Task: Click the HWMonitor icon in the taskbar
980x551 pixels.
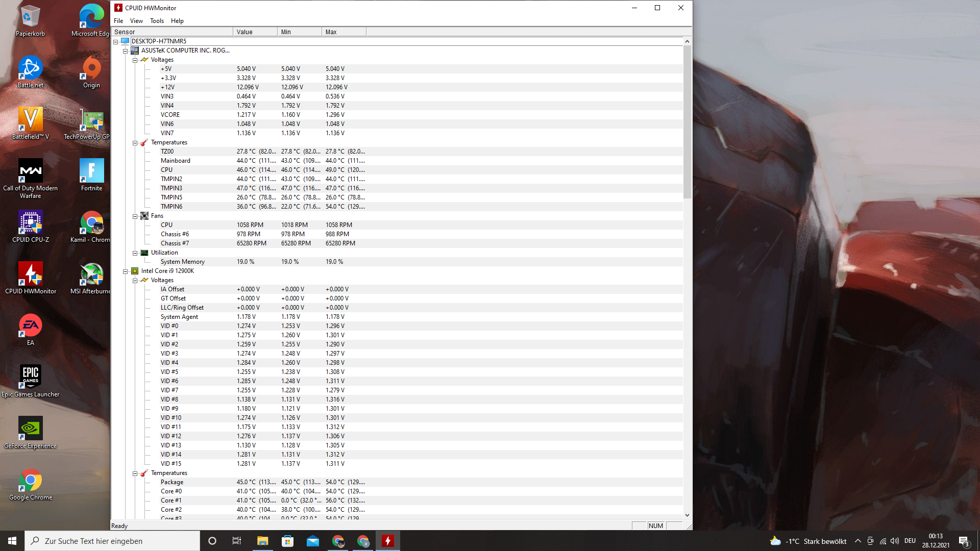Action: 388,541
